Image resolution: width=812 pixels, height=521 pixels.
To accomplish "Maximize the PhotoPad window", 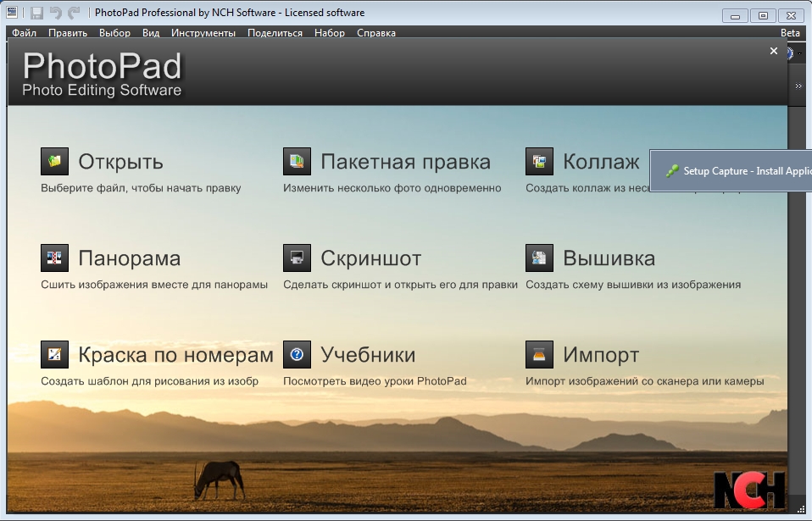I will click(x=763, y=15).
